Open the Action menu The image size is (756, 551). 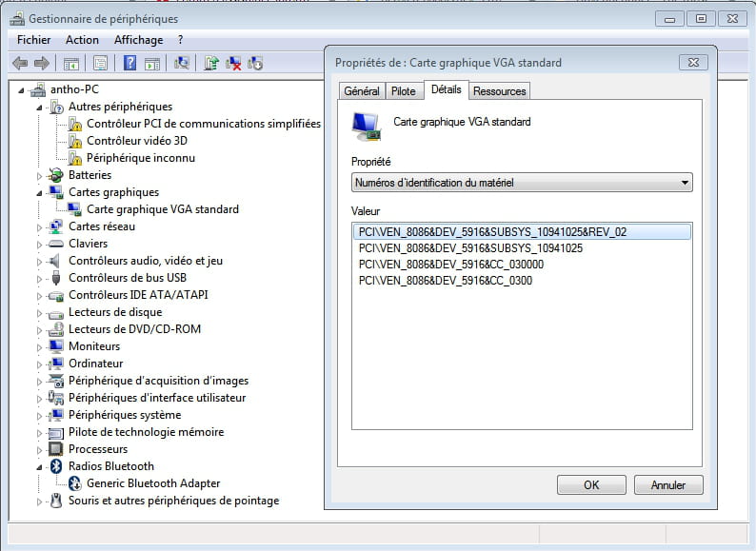82,40
